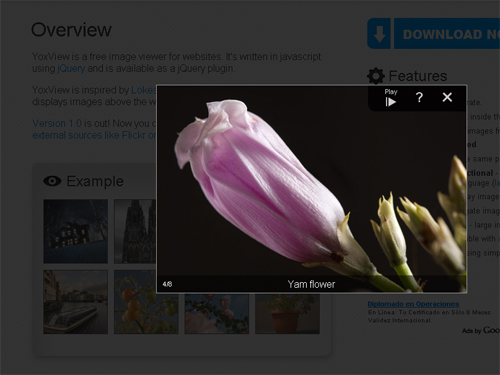Click the Features heading text

418,76
